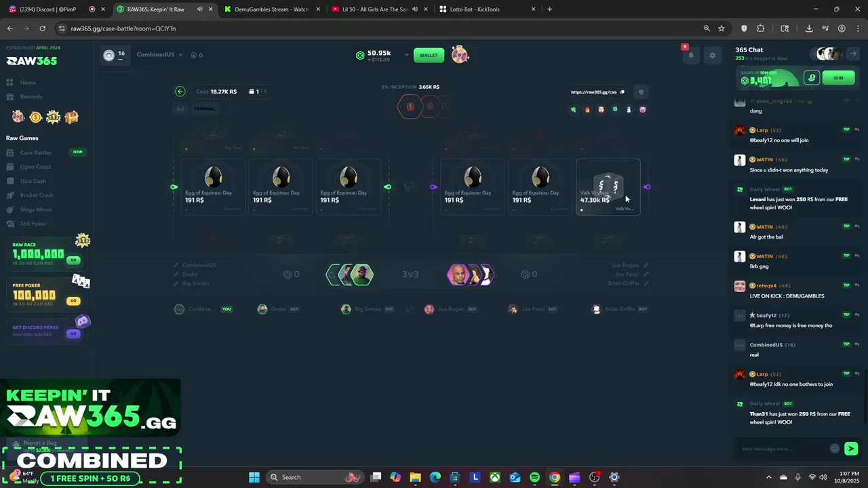Open the Chrome extensions puzzle icon
The width and height of the screenshot is (868, 488).
pos(760,28)
